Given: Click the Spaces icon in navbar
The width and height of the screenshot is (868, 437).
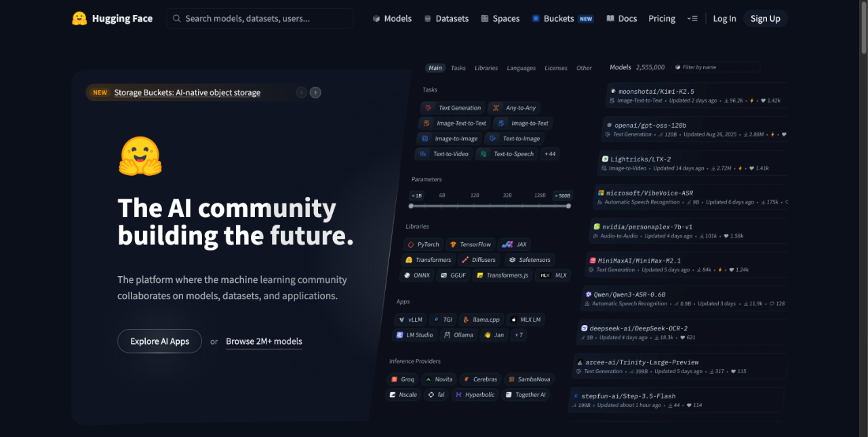Looking at the screenshot, I should [x=485, y=19].
